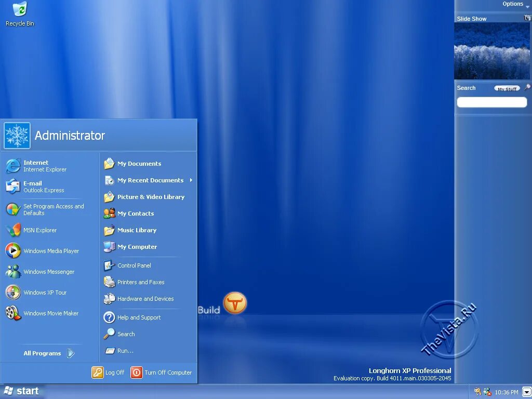The width and height of the screenshot is (532, 399).
Task: Click the Log Off button
Action: click(108, 373)
